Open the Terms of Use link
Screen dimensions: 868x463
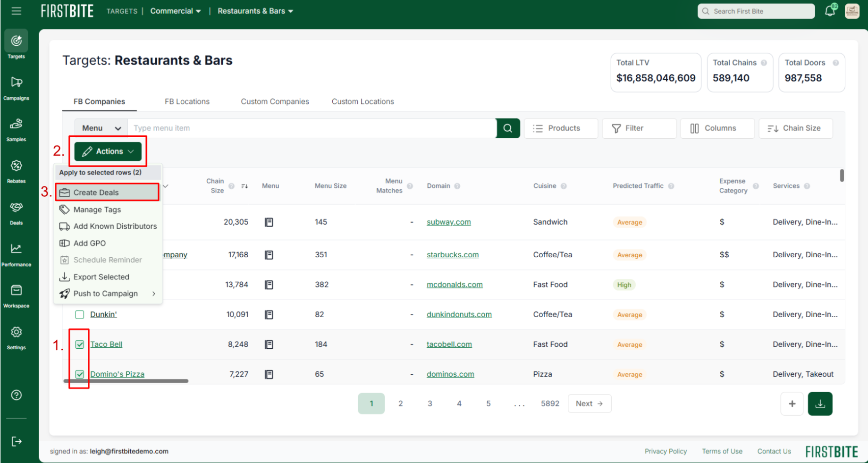[722, 452]
